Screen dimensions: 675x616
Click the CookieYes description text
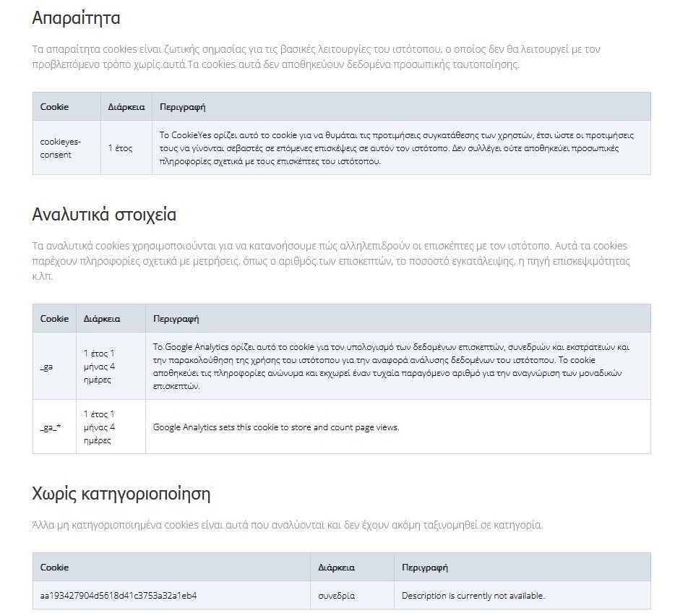click(396, 148)
